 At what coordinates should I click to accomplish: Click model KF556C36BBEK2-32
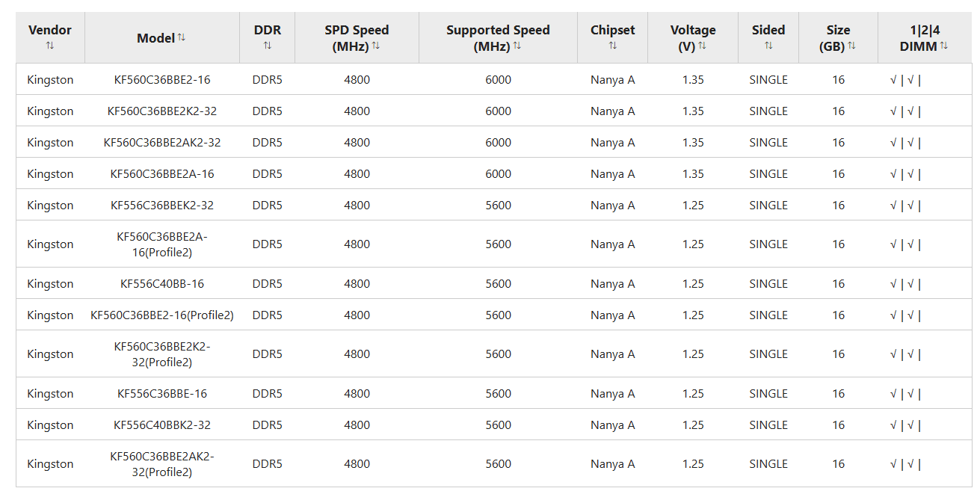[x=162, y=205]
